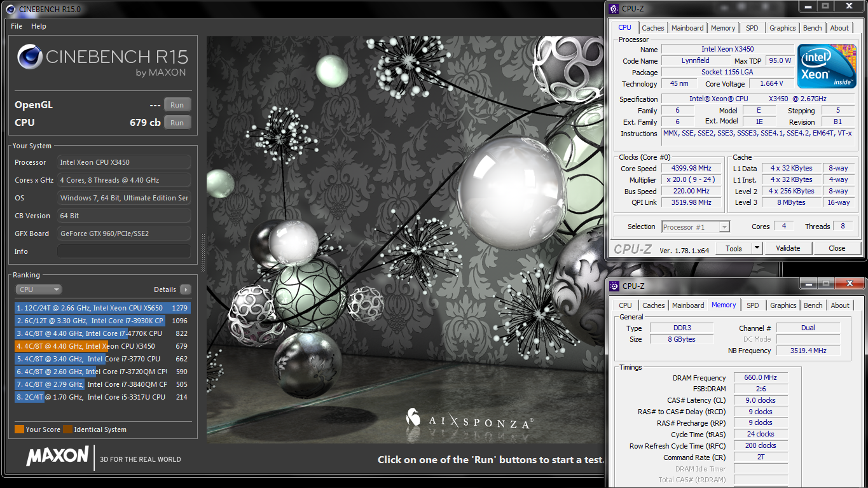Open the CPU dropdown in Ranking panel
This screenshot has height=488, width=868.
[38, 289]
